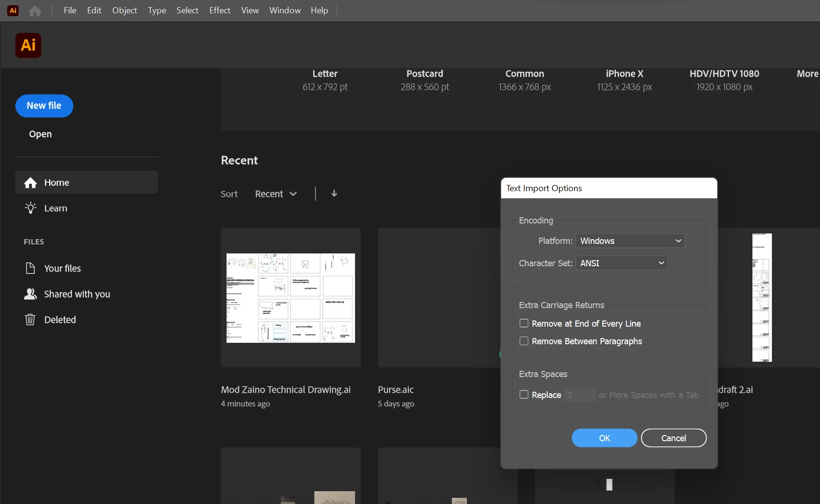Open the Effect menu
Viewport: 820px width, 504px height.
[220, 10]
